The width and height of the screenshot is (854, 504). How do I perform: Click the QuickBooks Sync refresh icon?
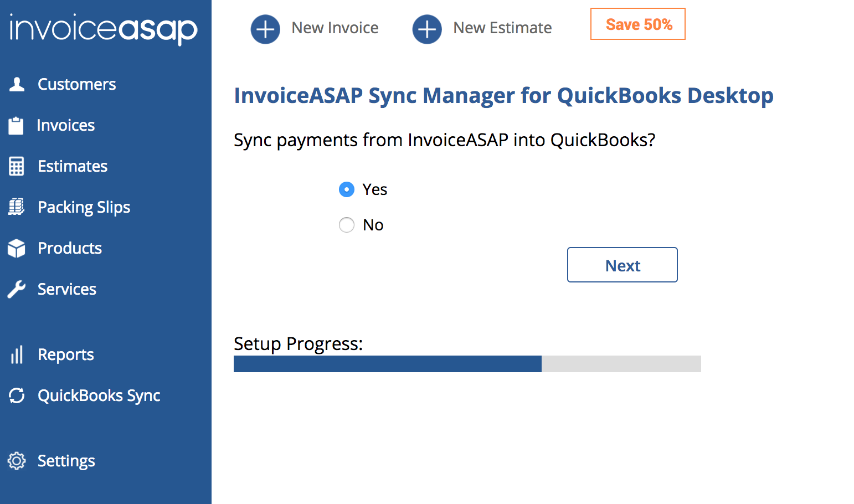(17, 395)
